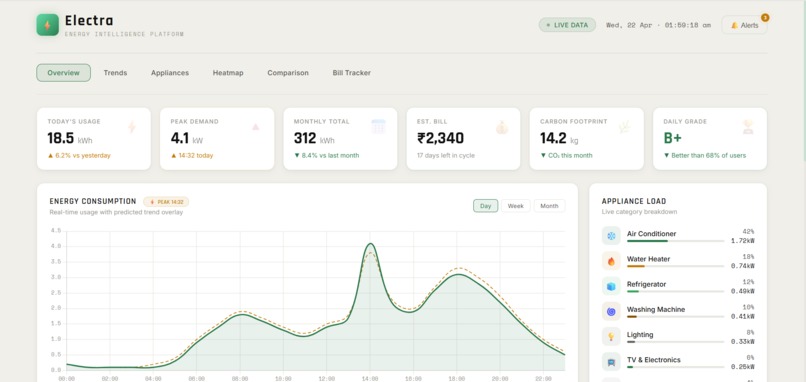Switch the chart to Month view

[x=549, y=206]
